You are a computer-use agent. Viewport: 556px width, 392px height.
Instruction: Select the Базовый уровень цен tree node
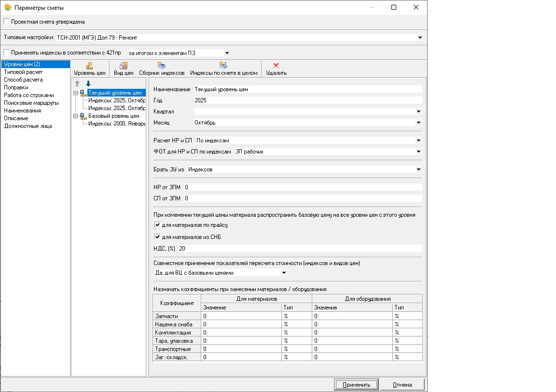pos(113,116)
